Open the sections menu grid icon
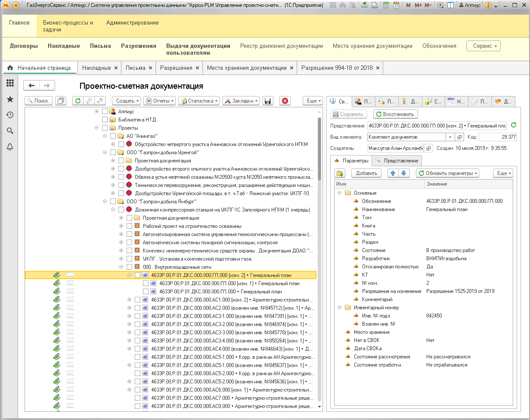This screenshot has width=530, height=420. point(9,83)
